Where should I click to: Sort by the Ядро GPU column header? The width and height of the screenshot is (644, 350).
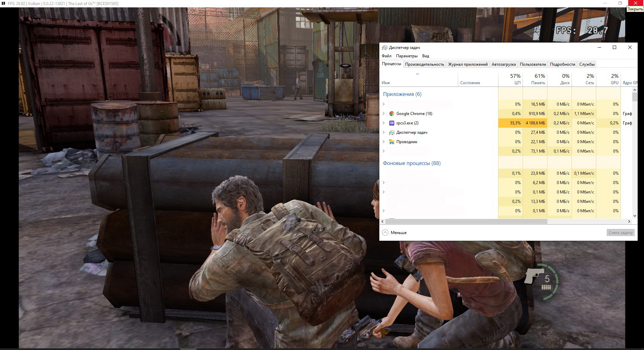[x=630, y=79]
